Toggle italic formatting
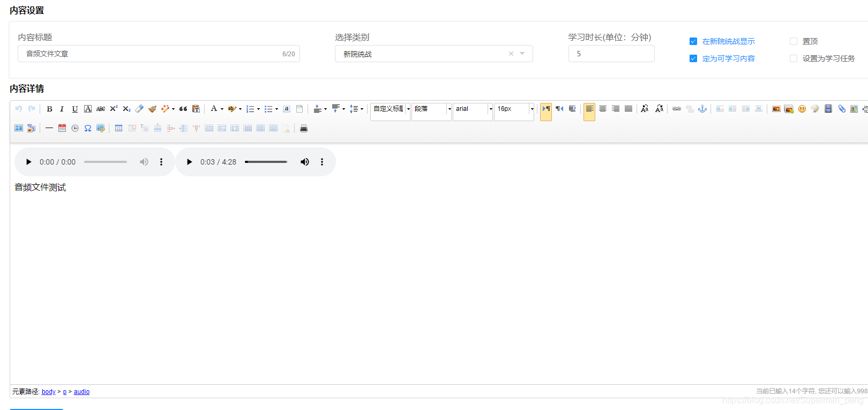 [62, 109]
